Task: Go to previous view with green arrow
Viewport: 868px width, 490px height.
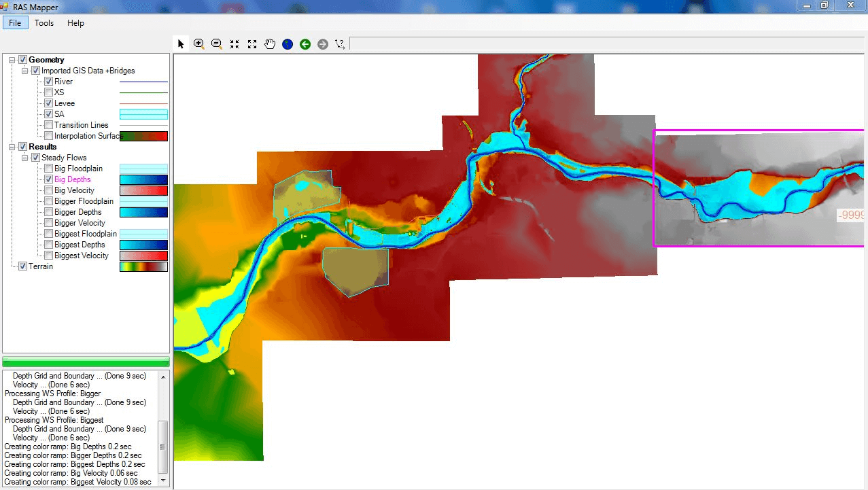Action: coord(305,44)
